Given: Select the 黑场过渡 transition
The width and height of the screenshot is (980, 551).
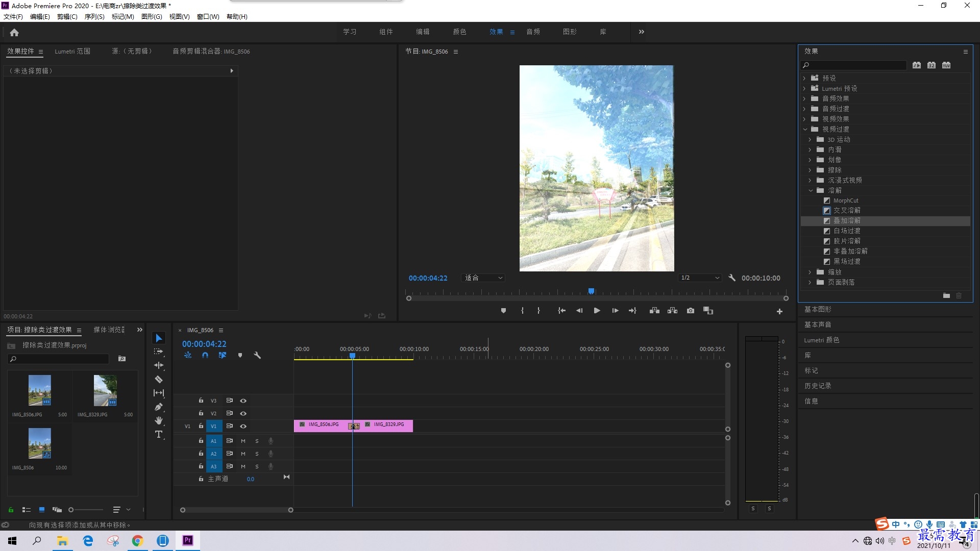Looking at the screenshot, I should click(847, 261).
